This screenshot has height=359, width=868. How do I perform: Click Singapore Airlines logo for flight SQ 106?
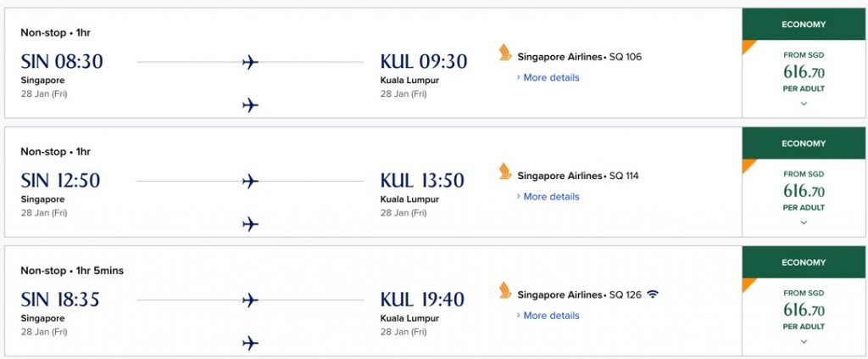[x=505, y=53]
